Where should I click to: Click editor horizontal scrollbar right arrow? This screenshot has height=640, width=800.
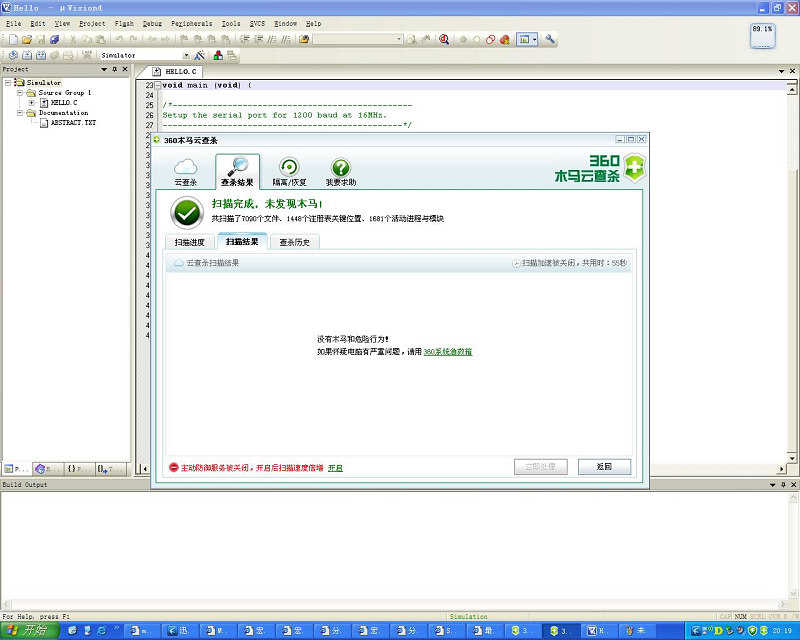coord(782,469)
